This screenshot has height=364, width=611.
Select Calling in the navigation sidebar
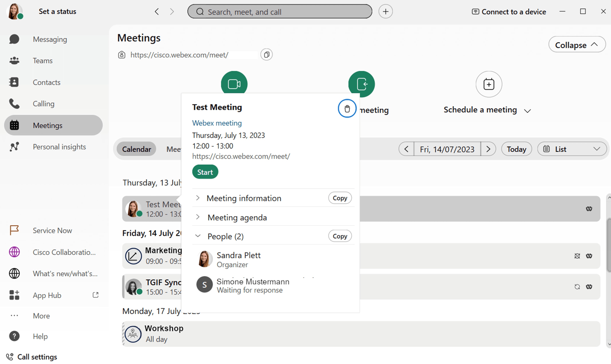(44, 104)
